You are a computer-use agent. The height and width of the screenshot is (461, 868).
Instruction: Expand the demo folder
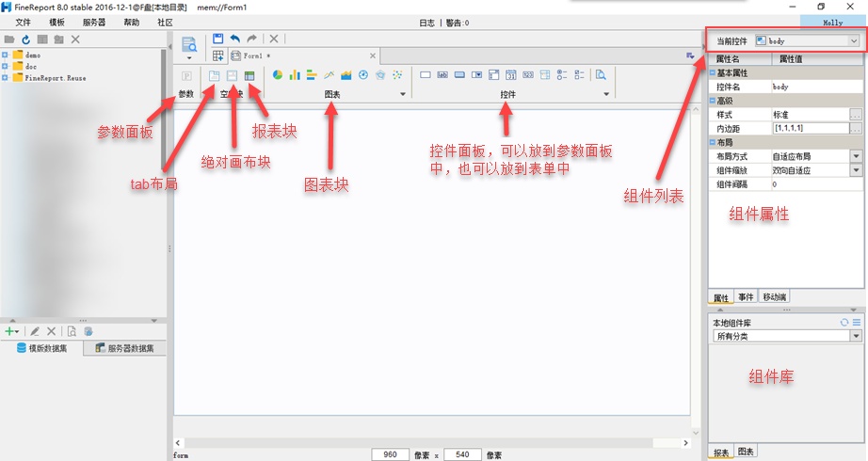[x=5, y=55]
